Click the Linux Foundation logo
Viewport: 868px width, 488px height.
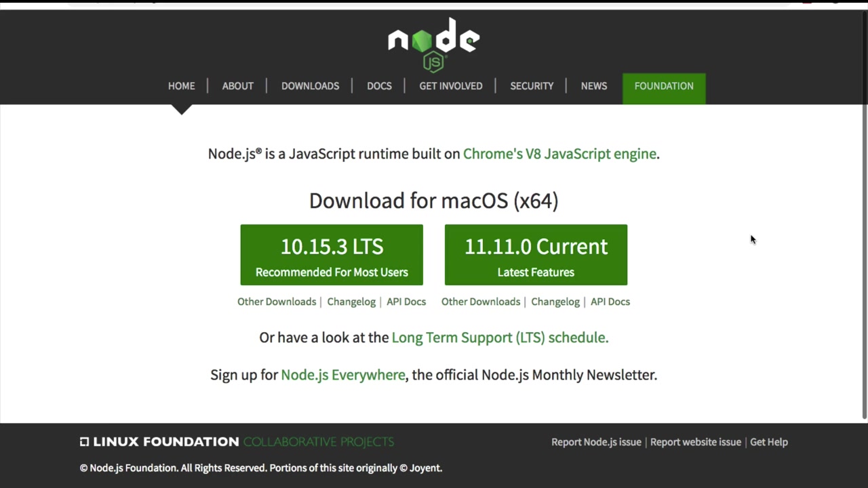pos(159,442)
